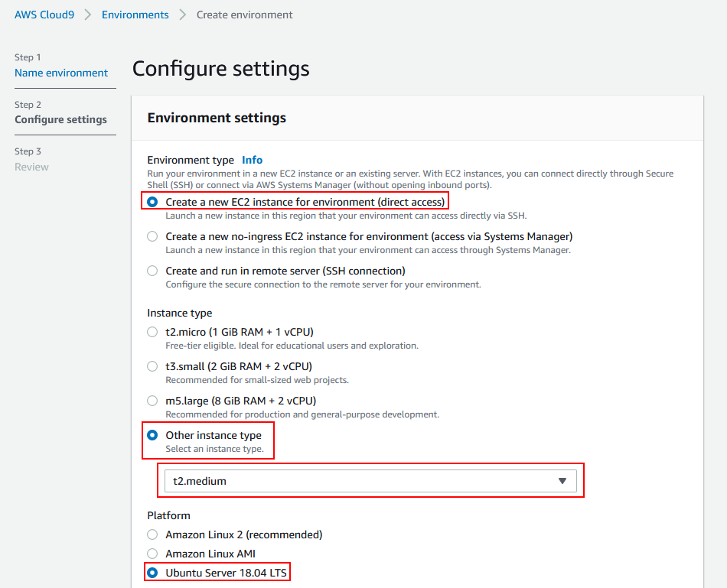Go back to Step 1 Name environment
The width and height of the screenshot is (727, 588).
(61, 73)
